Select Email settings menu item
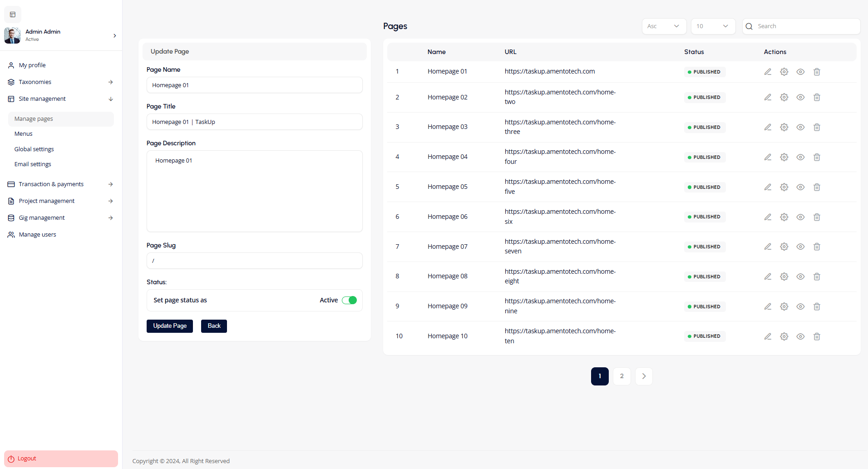The height and width of the screenshot is (469, 868). click(33, 164)
